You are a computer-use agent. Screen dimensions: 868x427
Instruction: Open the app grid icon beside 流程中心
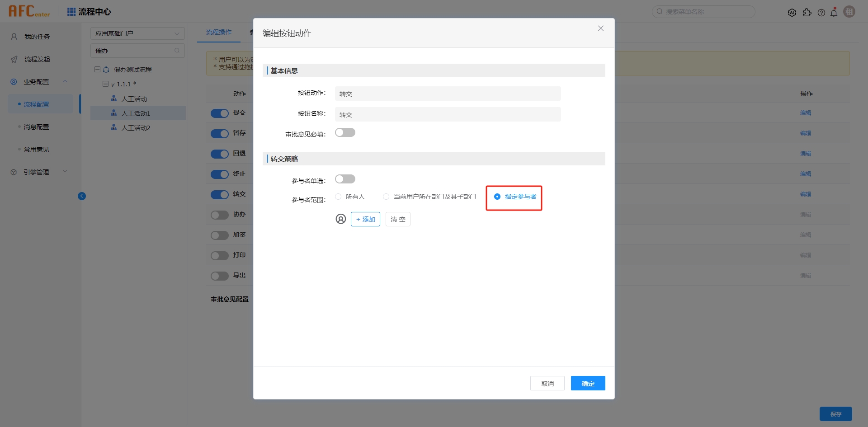click(71, 12)
